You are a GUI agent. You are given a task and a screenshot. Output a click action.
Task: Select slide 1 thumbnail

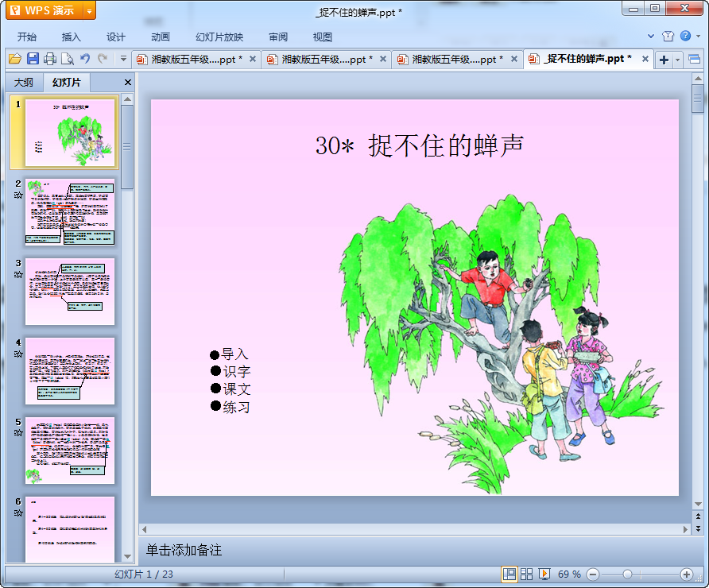70,133
